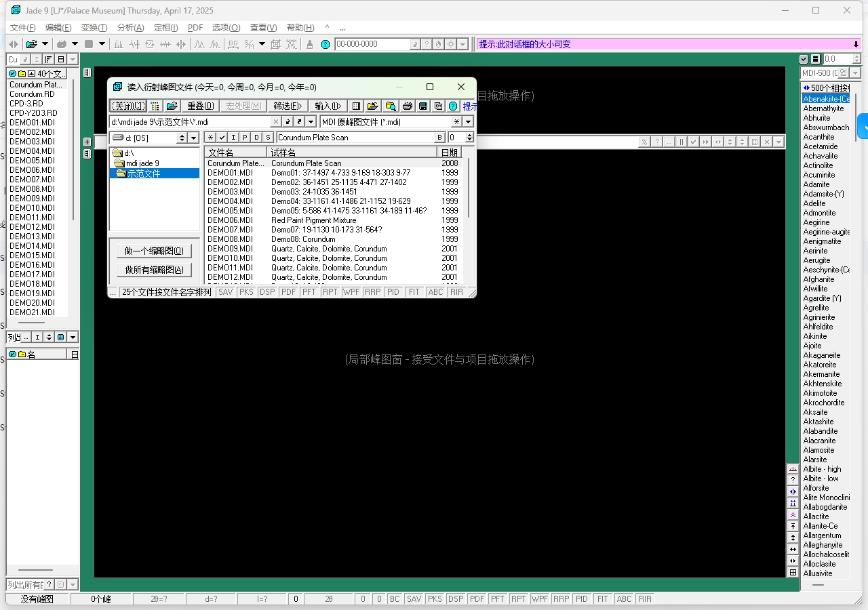Click the clear X button in path field
Screen dimensions: 868x610
pos(275,122)
